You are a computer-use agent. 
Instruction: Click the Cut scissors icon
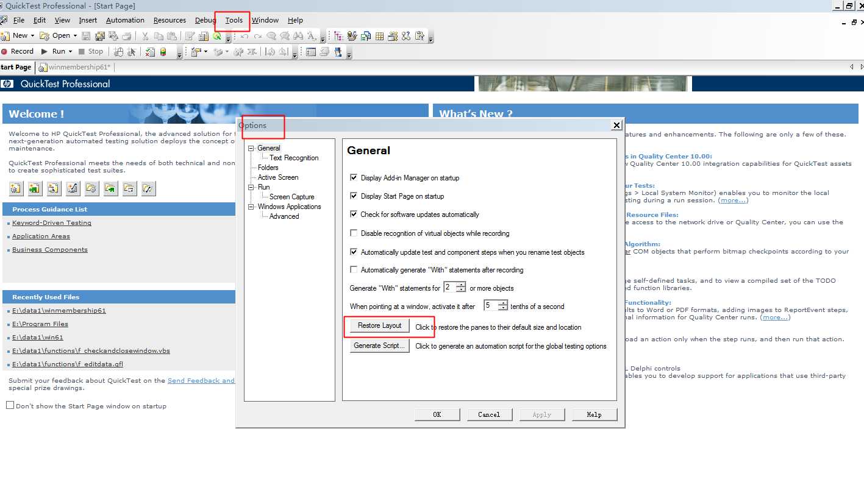point(145,36)
